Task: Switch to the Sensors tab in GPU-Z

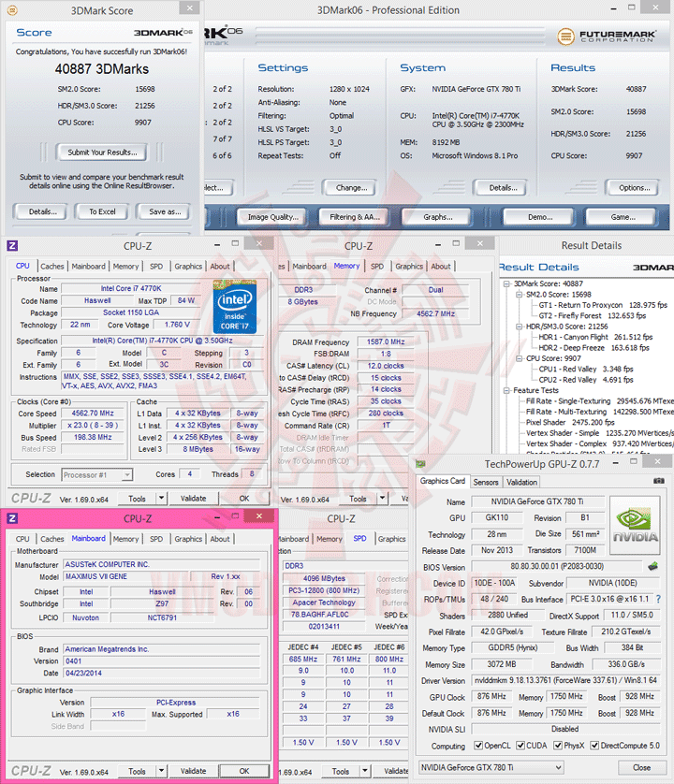Action: pos(485,482)
